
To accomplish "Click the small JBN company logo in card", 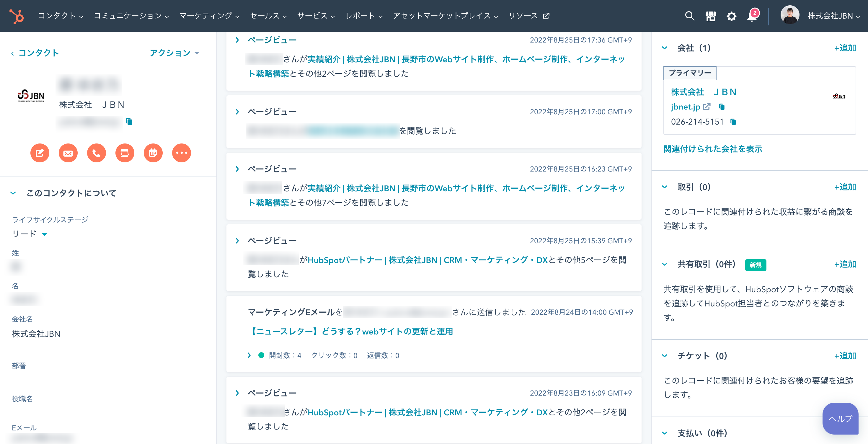I will (x=839, y=96).
